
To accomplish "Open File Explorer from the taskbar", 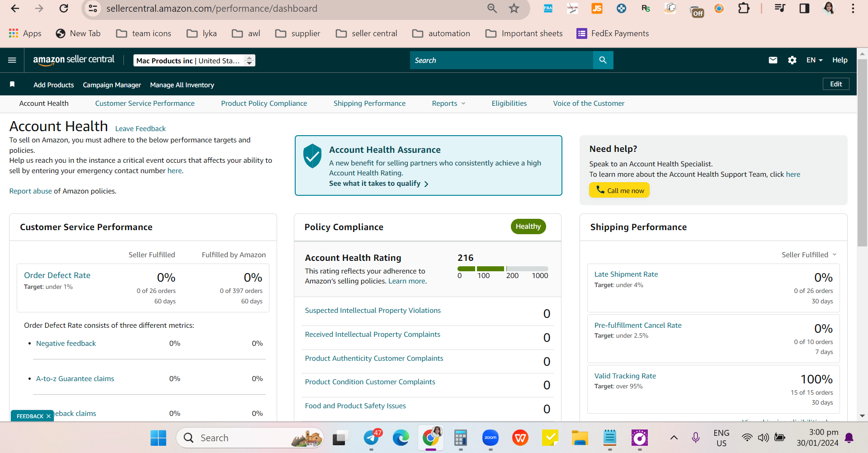I will tap(580, 438).
